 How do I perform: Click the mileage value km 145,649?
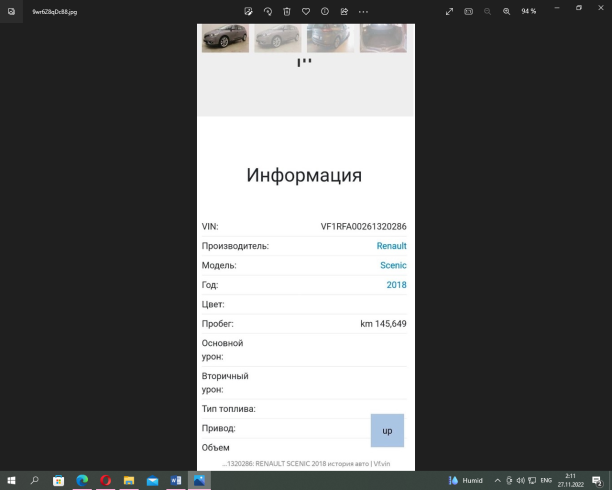[383, 324]
